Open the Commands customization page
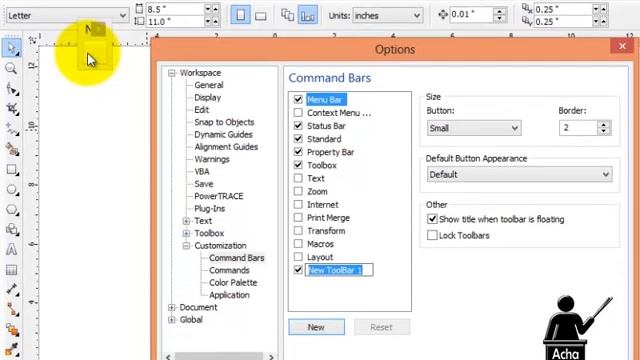 [229, 270]
